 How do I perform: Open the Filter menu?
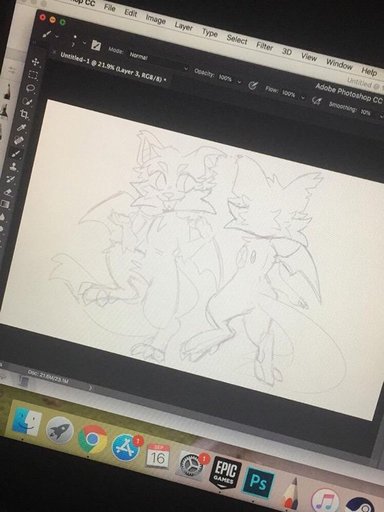pyautogui.click(x=265, y=46)
